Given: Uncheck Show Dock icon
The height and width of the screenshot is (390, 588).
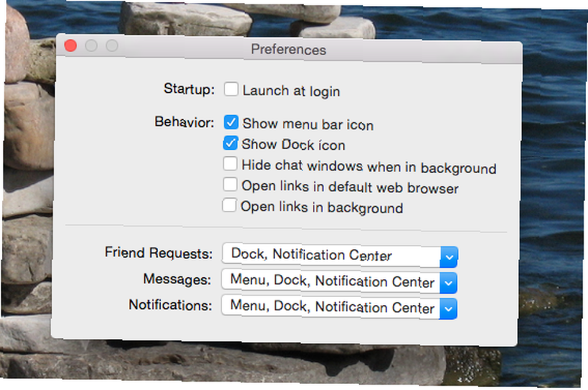Looking at the screenshot, I should coord(230,143).
